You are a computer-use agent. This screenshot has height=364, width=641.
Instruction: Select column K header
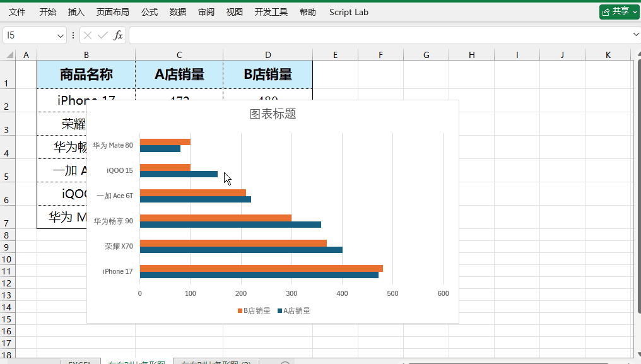608,55
